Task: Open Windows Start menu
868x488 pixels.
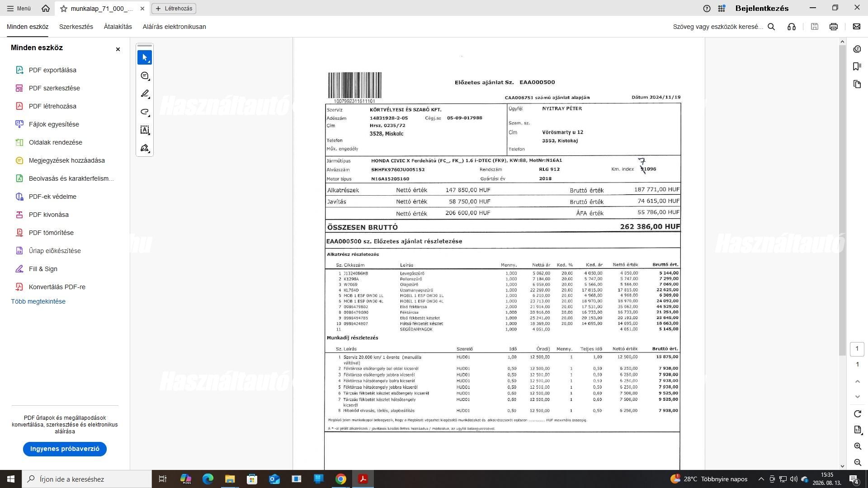Action: tap(11, 479)
